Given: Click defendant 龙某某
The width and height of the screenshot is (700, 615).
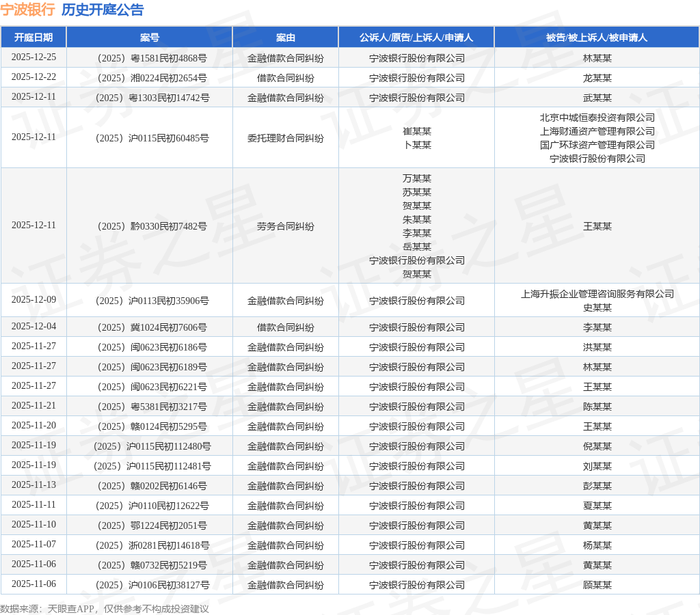Looking at the screenshot, I should pos(597,78).
